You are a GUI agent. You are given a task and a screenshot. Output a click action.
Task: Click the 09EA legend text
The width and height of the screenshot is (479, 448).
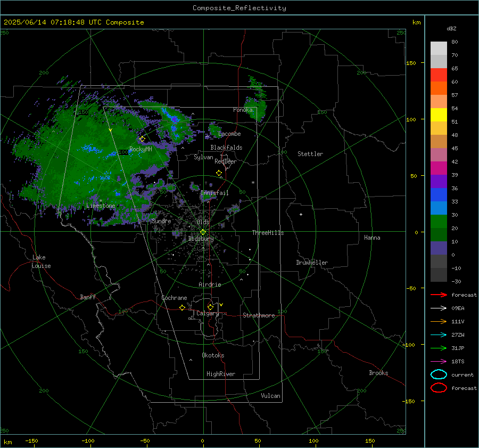[x=458, y=308]
